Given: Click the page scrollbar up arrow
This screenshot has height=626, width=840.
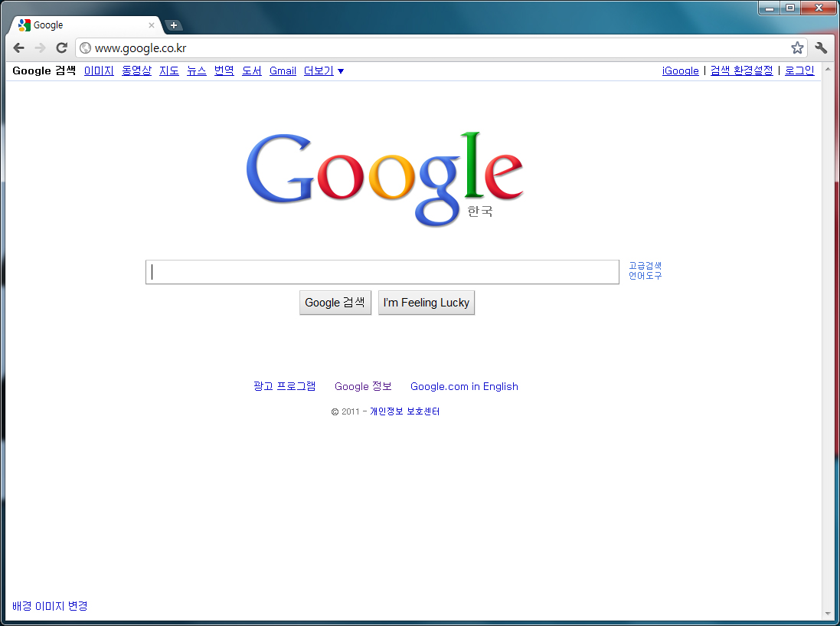Looking at the screenshot, I should click(x=828, y=69).
